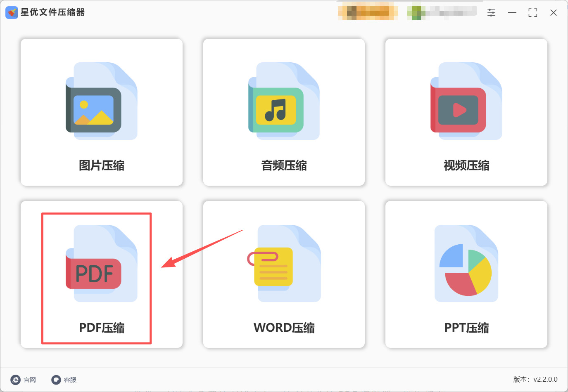Select the red PDF file icon
This screenshot has height=392, width=568.
(x=102, y=263)
